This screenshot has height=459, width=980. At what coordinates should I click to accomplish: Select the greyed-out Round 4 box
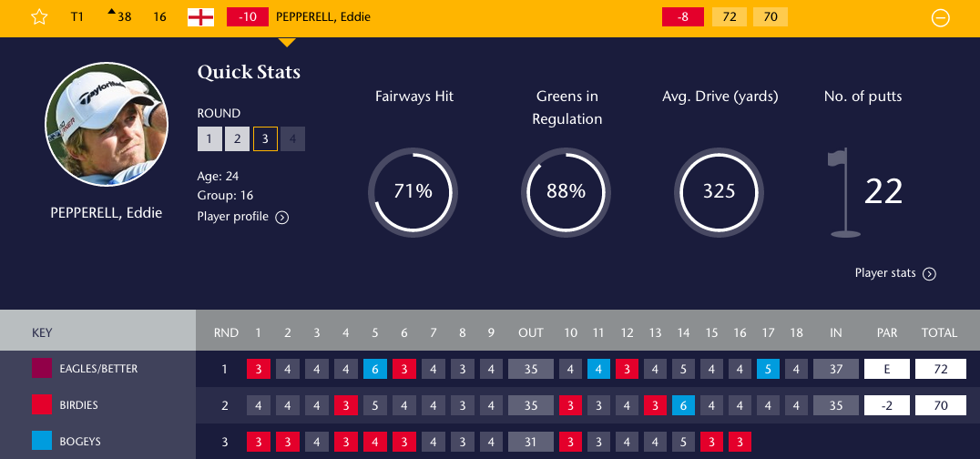[x=293, y=138]
